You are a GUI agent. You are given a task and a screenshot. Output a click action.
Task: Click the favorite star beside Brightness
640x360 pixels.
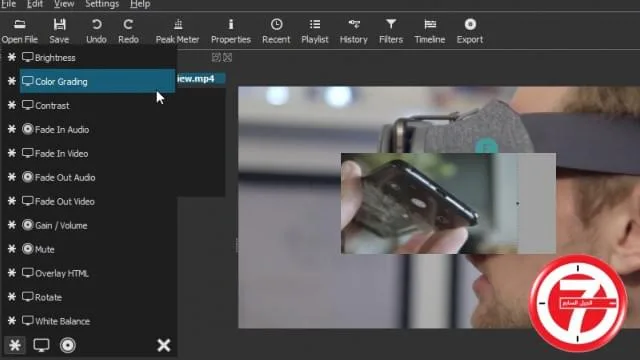12,57
